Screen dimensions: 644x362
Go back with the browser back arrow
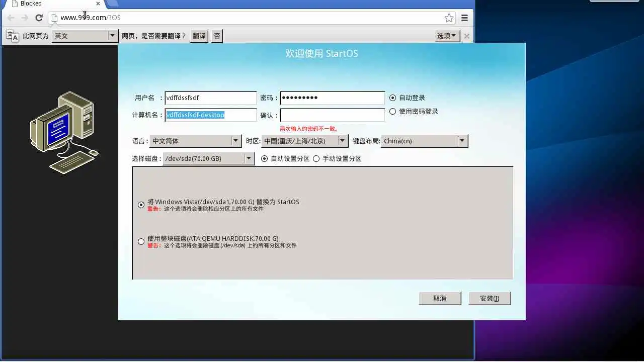pyautogui.click(x=11, y=18)
